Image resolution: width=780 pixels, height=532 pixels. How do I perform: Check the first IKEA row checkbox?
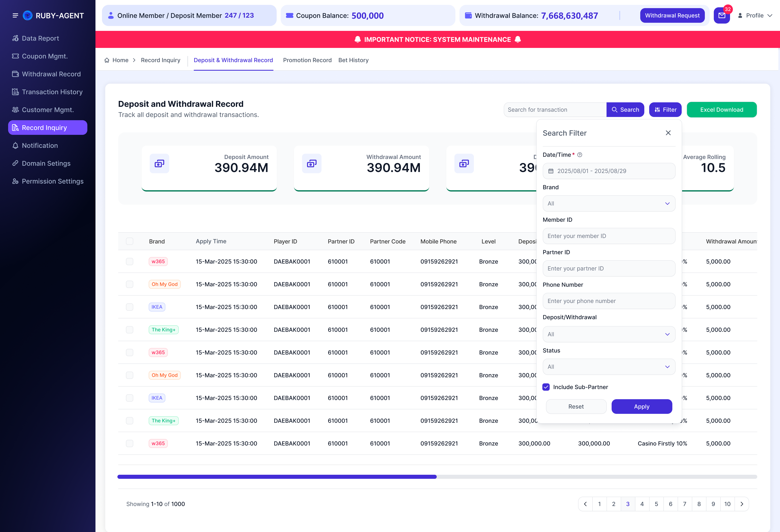click(x=130, y=307)
